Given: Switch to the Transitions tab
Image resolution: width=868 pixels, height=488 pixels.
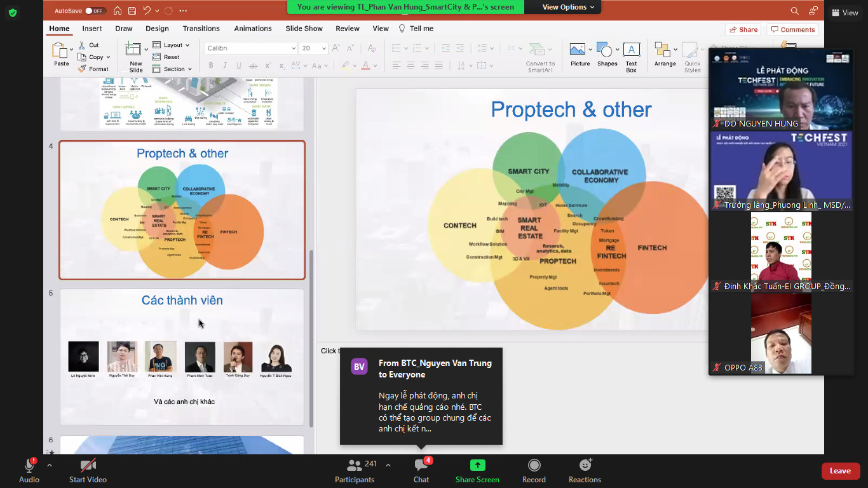Looking at the screenshot, I should pos(201,29).
